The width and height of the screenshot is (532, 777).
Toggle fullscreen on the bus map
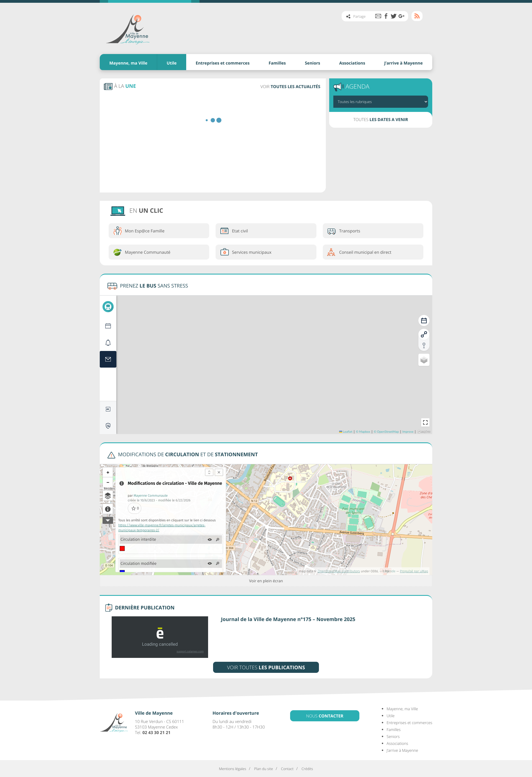[x=425, y=422]
